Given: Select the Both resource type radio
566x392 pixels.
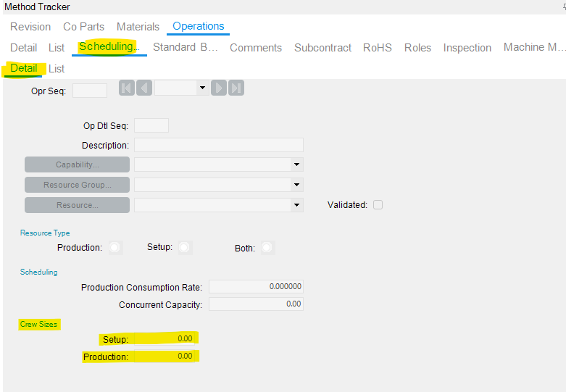Looking at the screenshot, I should [x=267, y=248].
